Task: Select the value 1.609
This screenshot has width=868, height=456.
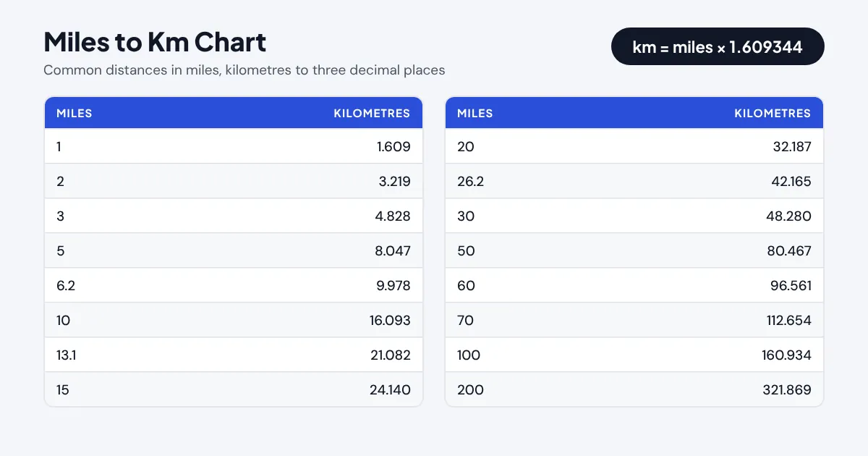Action: tap(393, 146)
